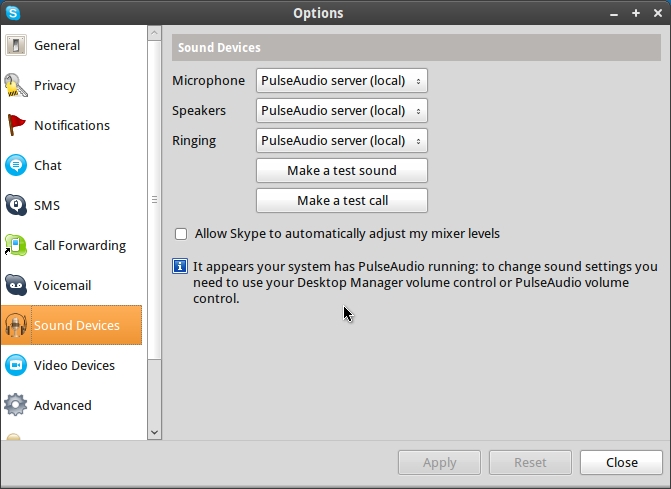
Task: Click the Apply button
Action: 439,462
